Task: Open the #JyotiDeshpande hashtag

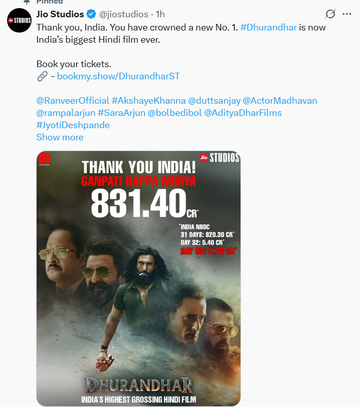Action: 73,125
